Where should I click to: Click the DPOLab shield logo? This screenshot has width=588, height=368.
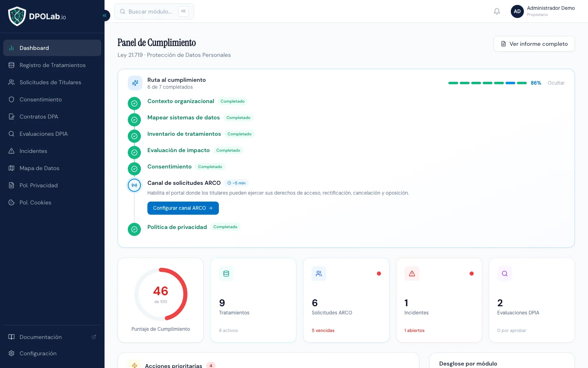(17, 16)
